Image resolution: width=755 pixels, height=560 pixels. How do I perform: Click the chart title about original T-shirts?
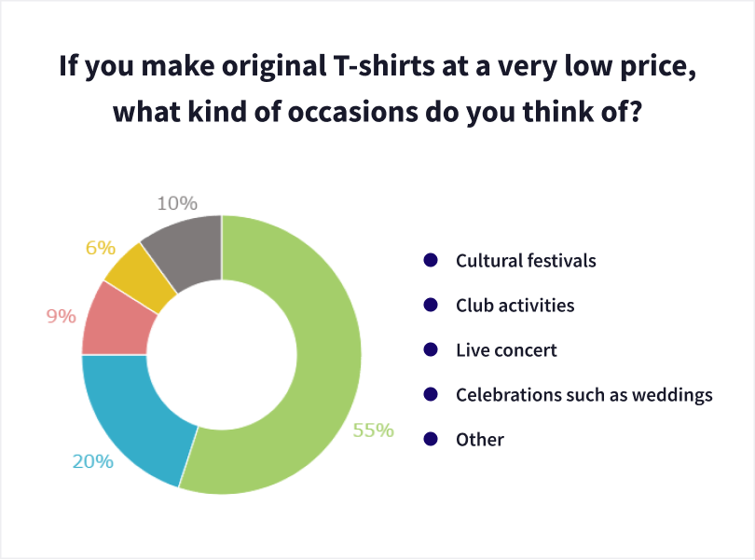pos(377,89)
